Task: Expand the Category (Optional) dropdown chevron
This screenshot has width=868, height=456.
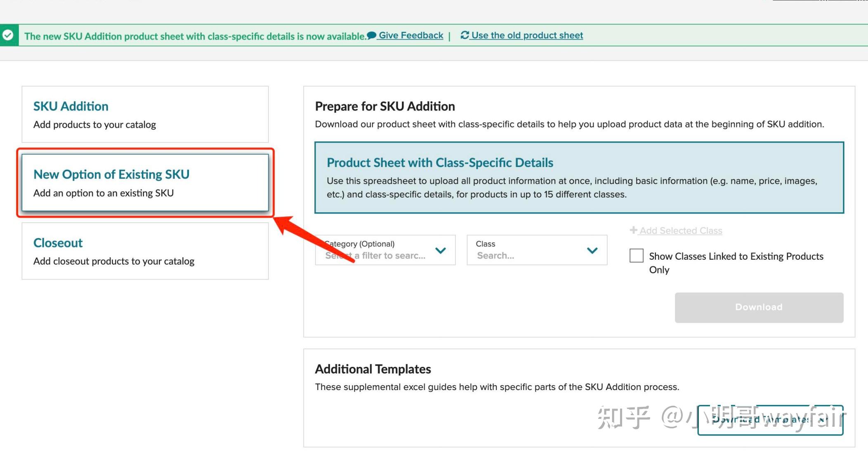Action: tap(441, 250)
